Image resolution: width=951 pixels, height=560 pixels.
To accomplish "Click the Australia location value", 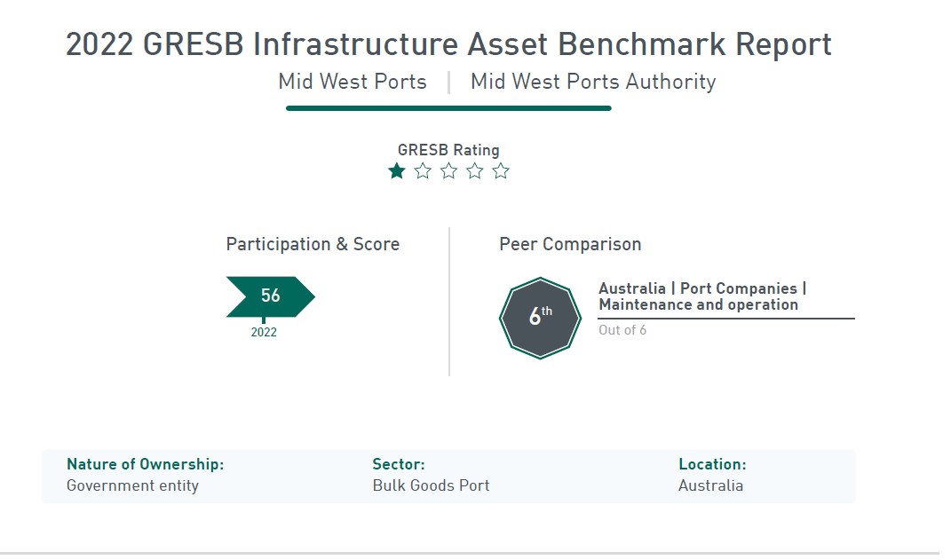I will [711, 485].
